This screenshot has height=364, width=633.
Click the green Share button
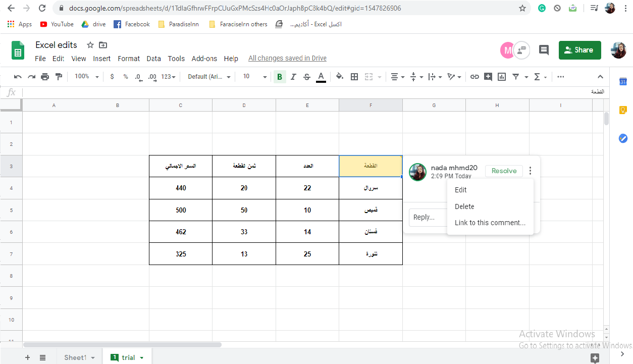[x=579, y=50]
